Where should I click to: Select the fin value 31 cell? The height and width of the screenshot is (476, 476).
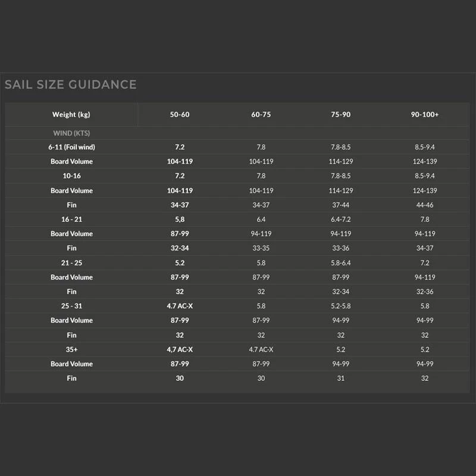[341, 378]
